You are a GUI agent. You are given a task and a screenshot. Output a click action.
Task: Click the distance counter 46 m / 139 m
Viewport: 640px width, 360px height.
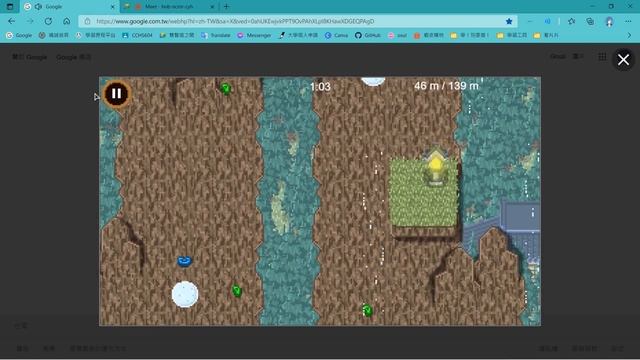click(446, 86)
